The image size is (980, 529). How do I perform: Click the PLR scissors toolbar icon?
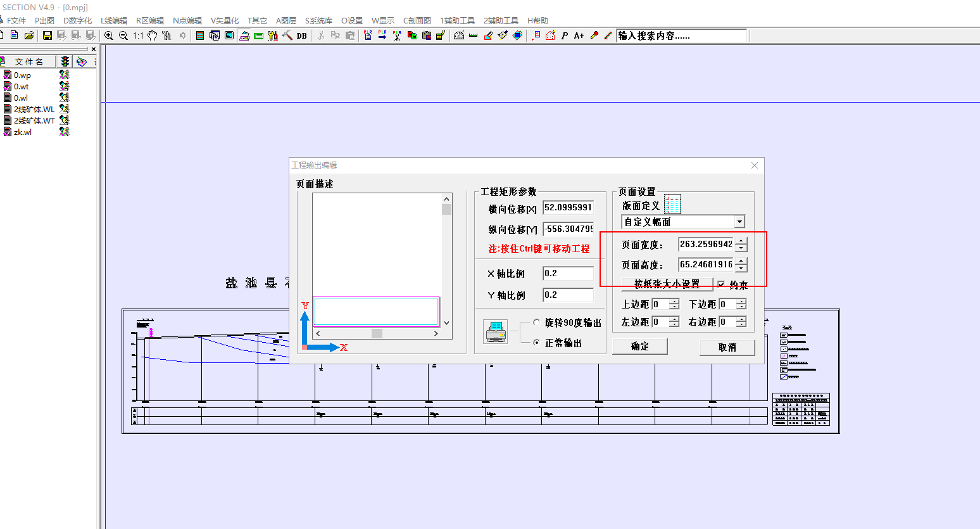(x=397, y=35)
